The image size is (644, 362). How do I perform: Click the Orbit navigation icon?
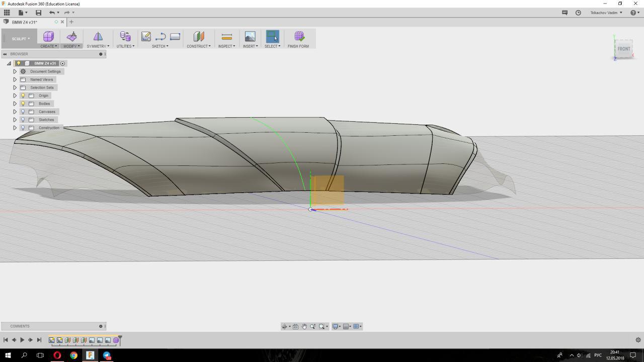tap(284, 326)
